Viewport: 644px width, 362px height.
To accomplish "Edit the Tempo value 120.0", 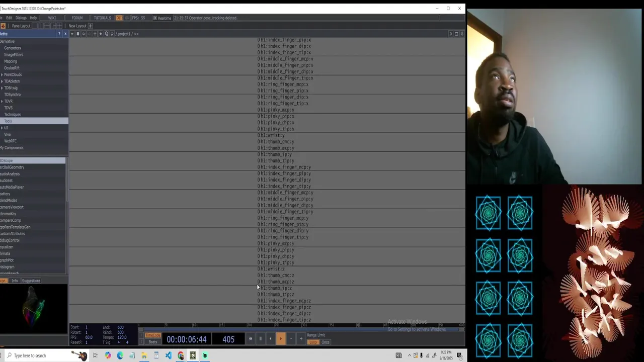I will 122,337.
